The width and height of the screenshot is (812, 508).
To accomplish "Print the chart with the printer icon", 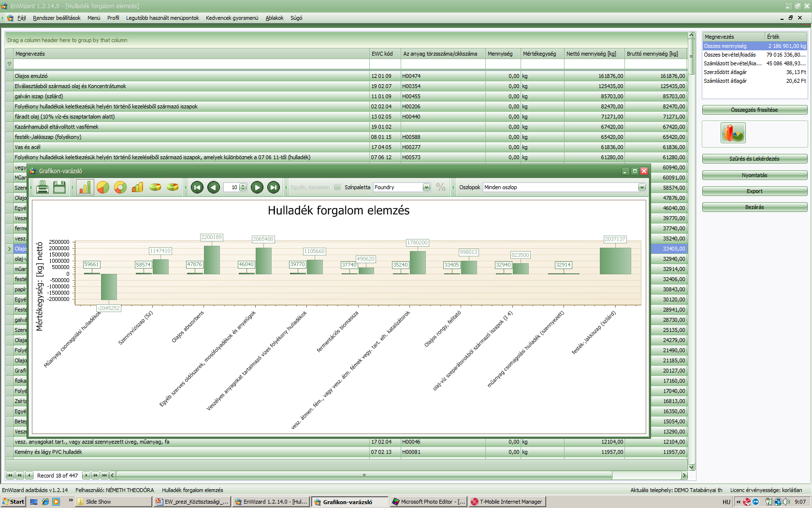I will [43, 187].
